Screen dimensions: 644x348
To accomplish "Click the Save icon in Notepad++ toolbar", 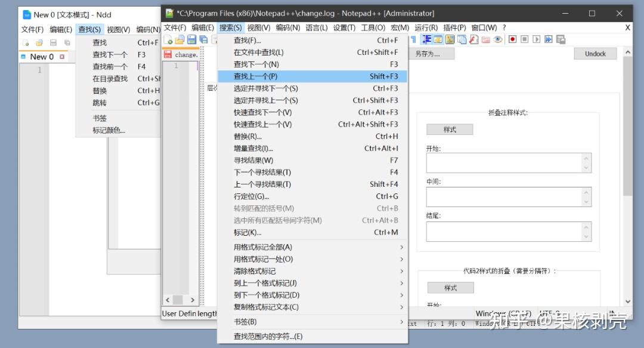I will click(191, 39).
